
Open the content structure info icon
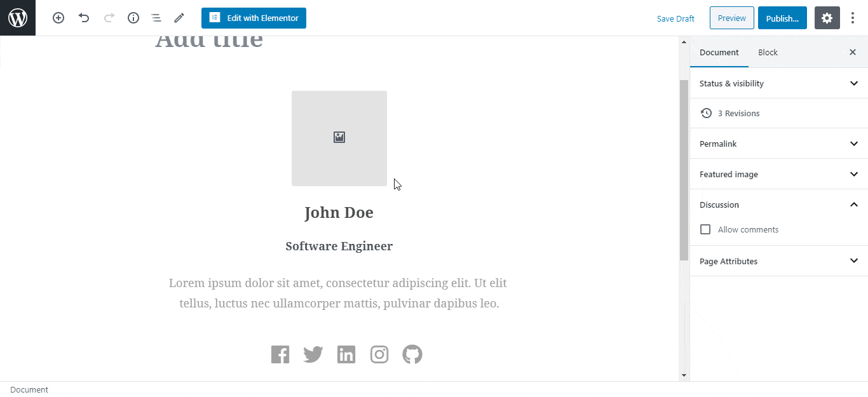(133, 18)
